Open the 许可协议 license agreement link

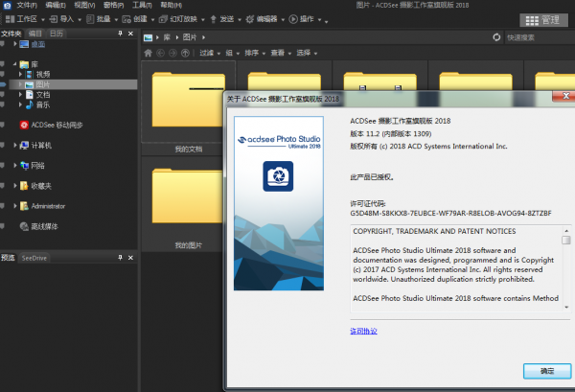[364, 331]
